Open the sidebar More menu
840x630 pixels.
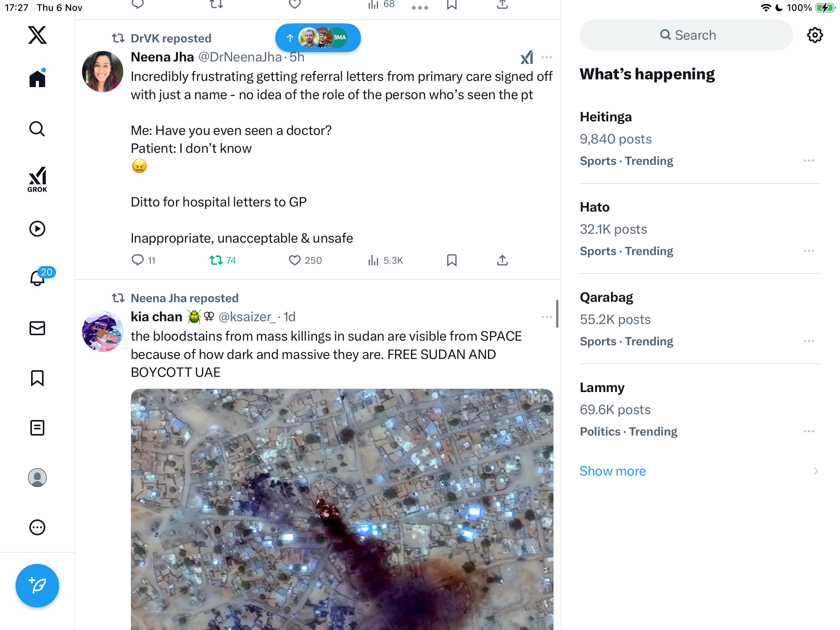37,527
